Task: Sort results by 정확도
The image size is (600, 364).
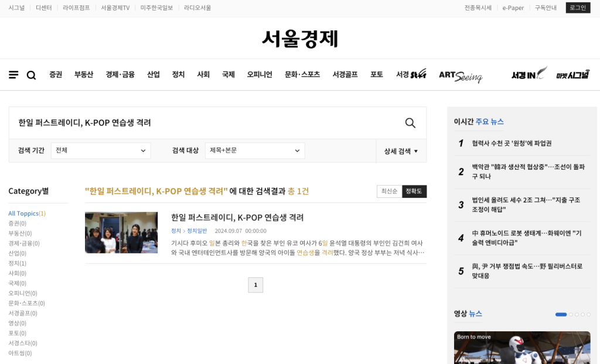Action: tap(414, 191)
